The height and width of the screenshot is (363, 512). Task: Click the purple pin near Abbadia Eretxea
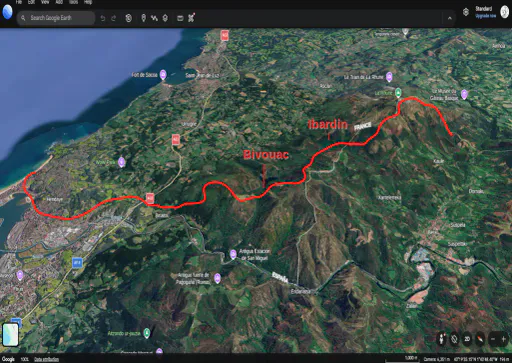coord(122,162)
